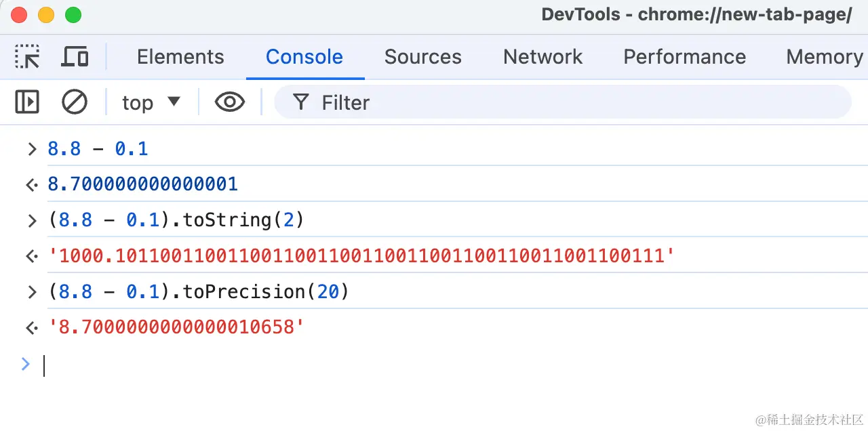Viewport: 868px width, 431px height.
Task: Click the binary string output result
Action: (x=361, y=256)
